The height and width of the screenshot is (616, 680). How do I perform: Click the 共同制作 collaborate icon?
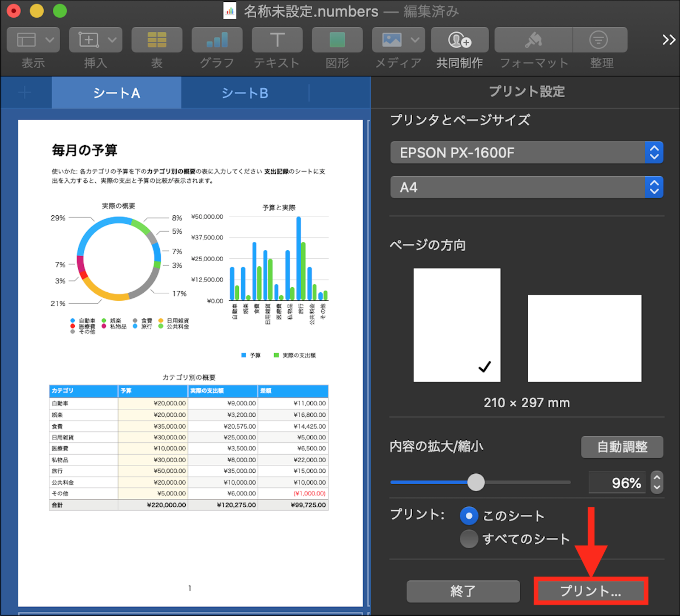point(459,40)
